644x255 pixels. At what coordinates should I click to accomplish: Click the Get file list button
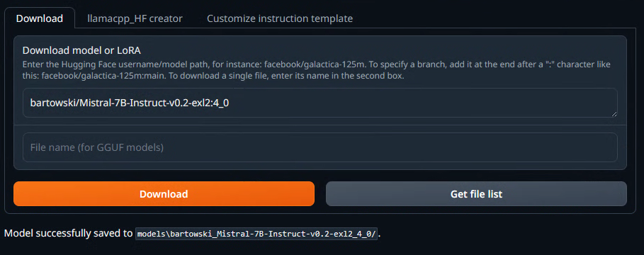(x=476, y=194)
